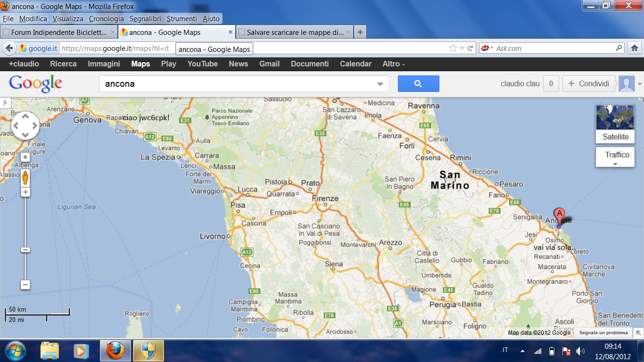Close the Salvare scaricare le mappe tab
The width and height of the screenshot is (644, 362).
tap(348, 32)
